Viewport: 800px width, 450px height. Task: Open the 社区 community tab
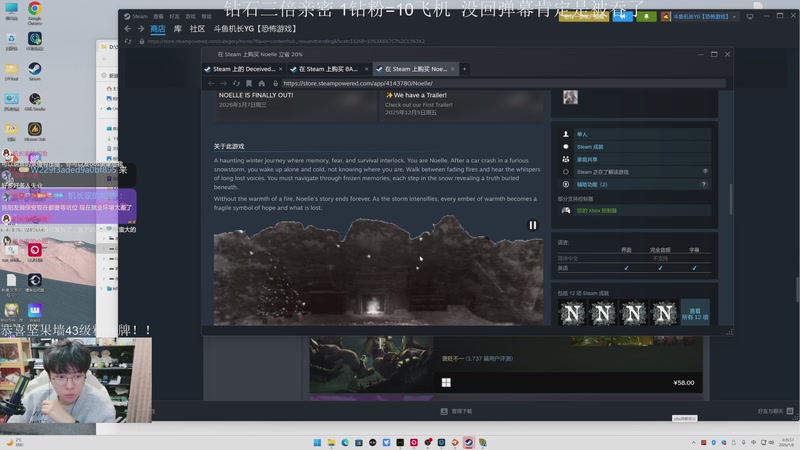(197, 29)
